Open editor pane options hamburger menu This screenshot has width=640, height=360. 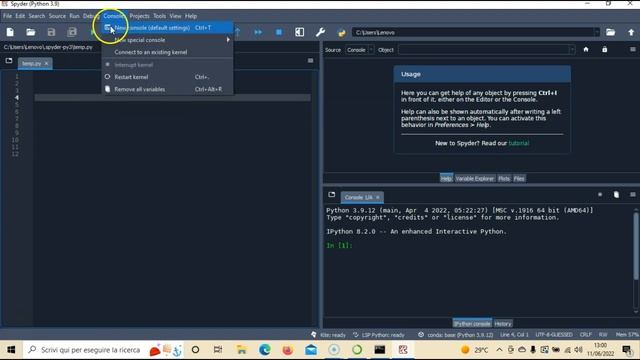[311, 60]
